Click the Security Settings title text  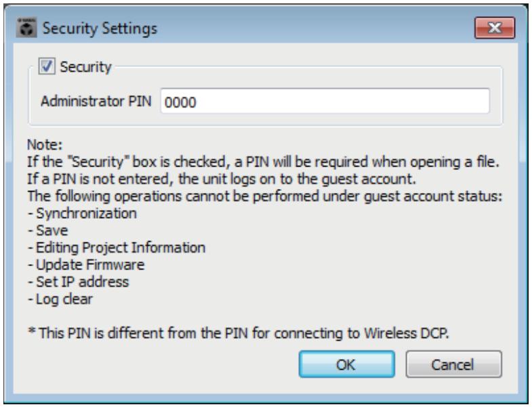100,28
